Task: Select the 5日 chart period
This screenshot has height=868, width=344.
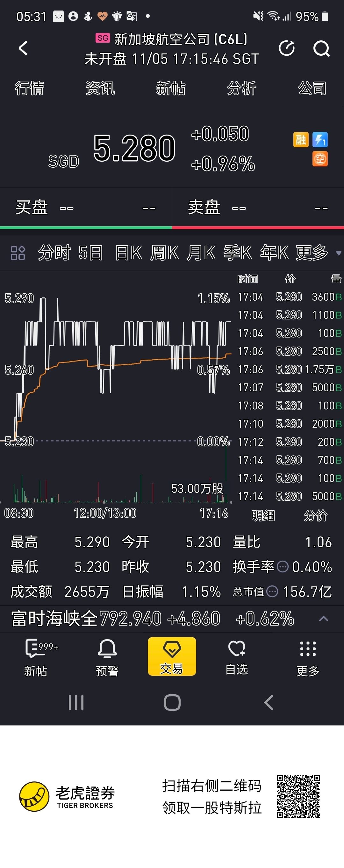Action: pos(91,253)
